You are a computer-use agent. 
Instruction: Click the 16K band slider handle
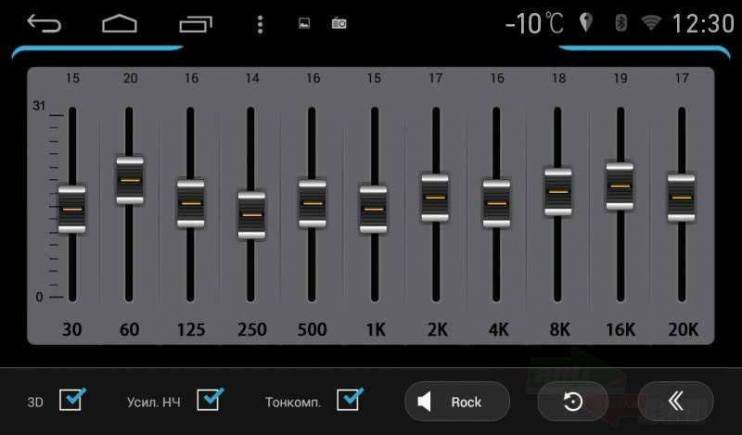point(620,186)
